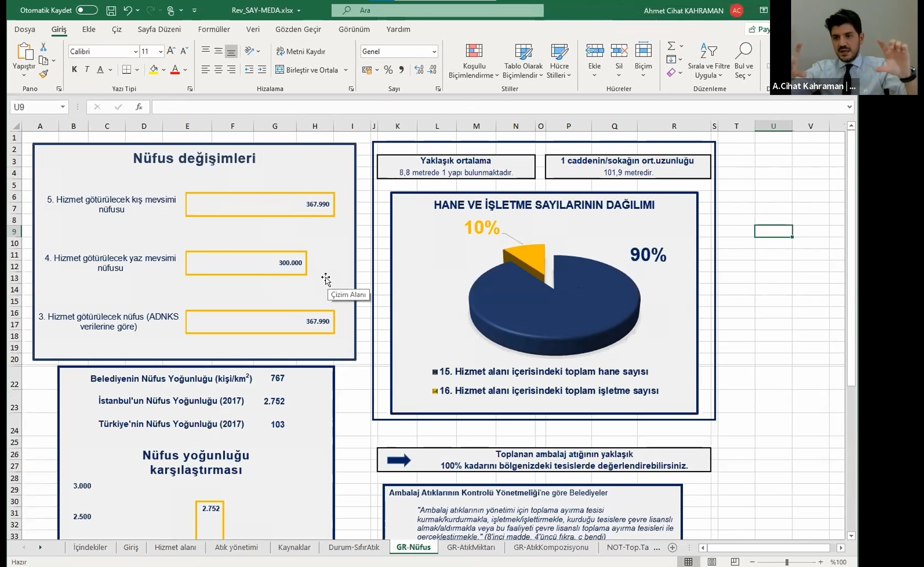
Task: Click the Birleştir ve Ortala button
Action: pyautogui.click(x=306, y=70)
